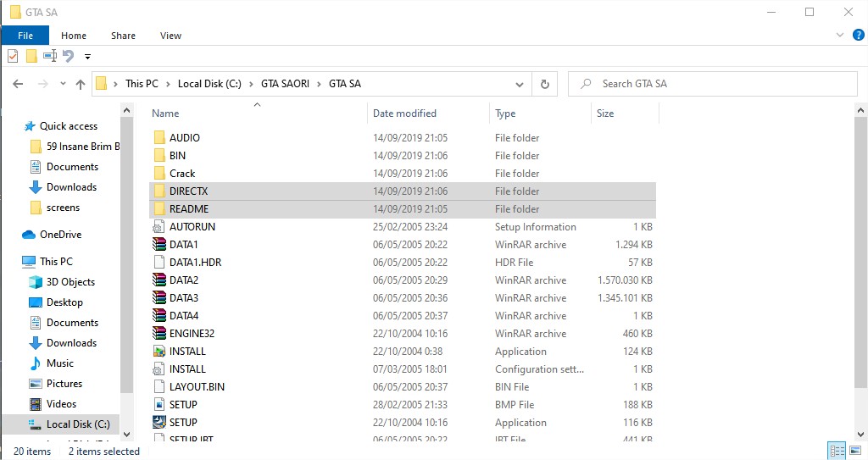
Task: Select the DATA1 WinRAR archive icon
Action: point(159,244)
